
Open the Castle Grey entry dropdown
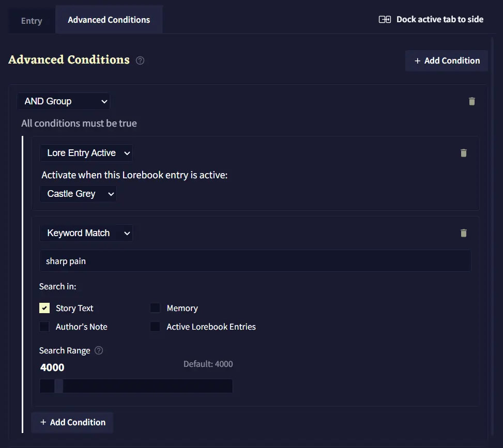point(78,194)
